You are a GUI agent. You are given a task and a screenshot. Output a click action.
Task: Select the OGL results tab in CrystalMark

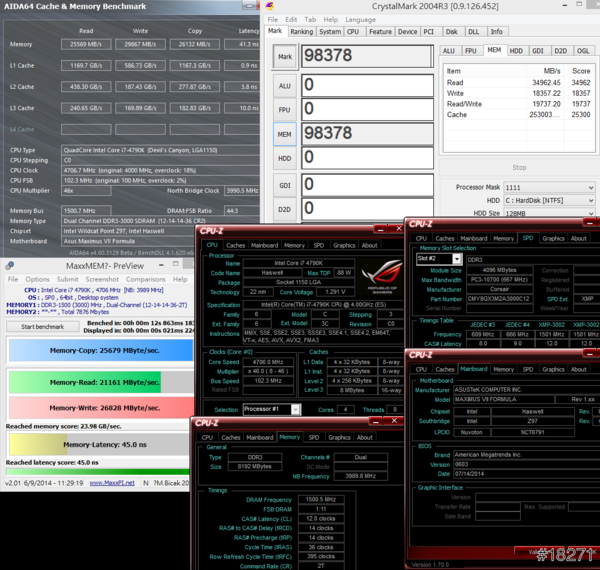pos(583,50)
